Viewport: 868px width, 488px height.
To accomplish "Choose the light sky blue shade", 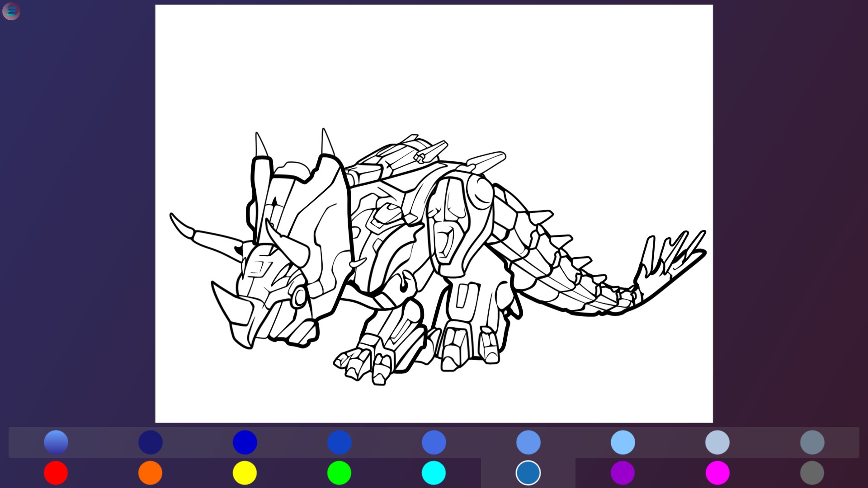I will pos(623,442).
